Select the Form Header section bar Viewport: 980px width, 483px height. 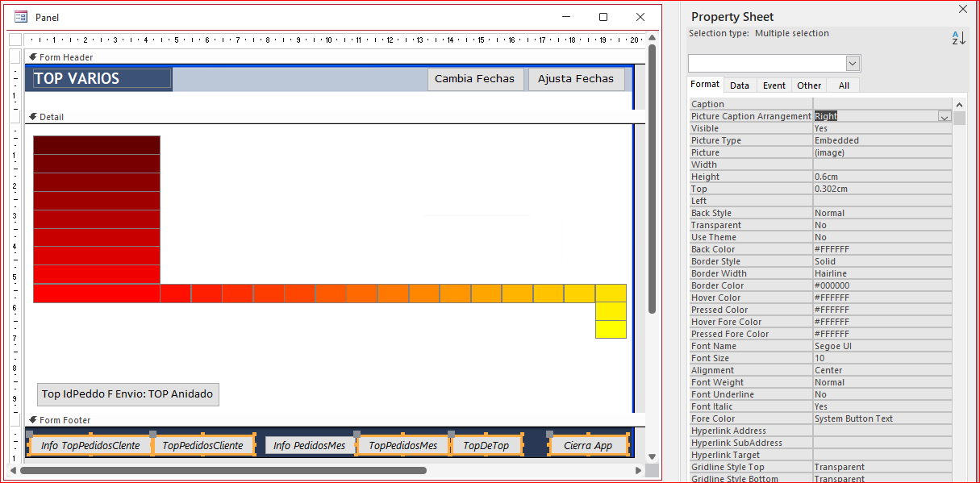point(335,57)
